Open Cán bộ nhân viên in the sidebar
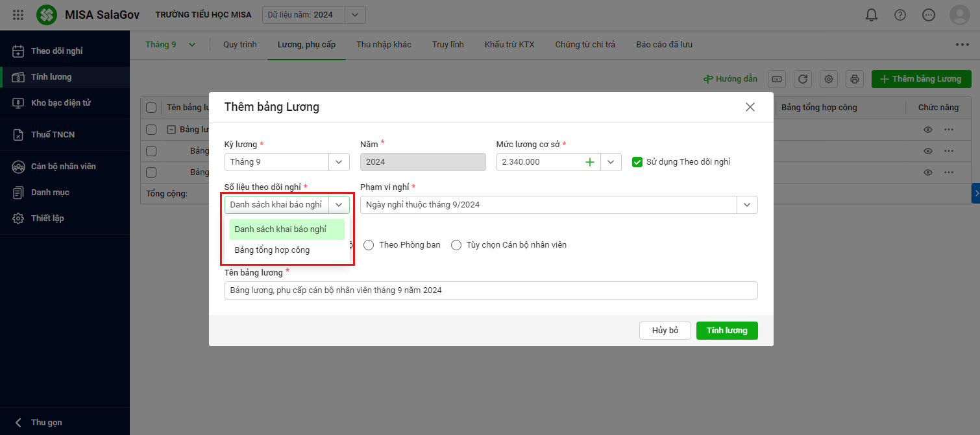The width and height of the screenshot is (980, 435). coord(65,166)
